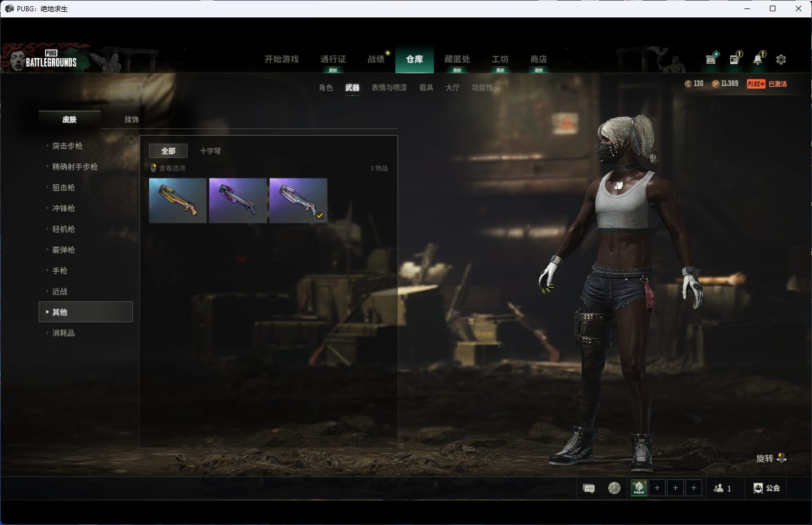Open the 狙击枪 weapon category
Viewport: 812px width, 525px height.
pos(64,188)
